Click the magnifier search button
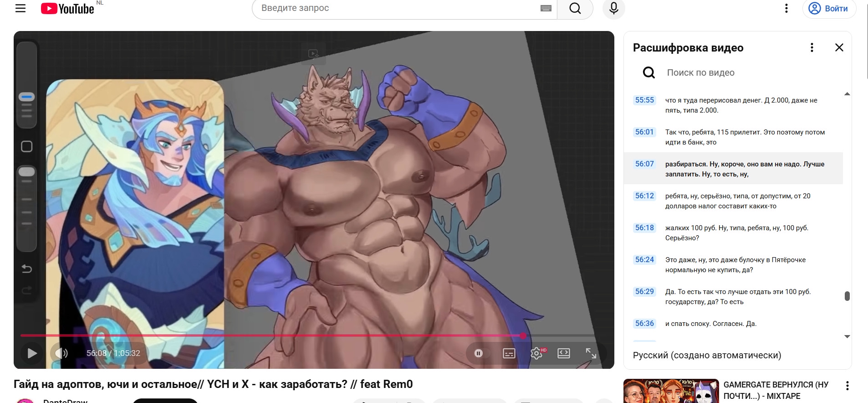The width and height of the screenshot is (868, 403). pos(575,8)
